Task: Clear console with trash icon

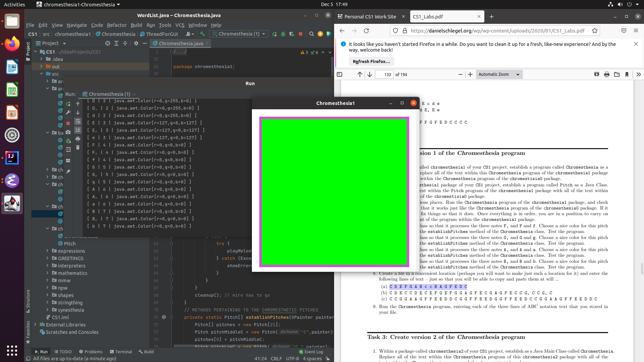Action: tap(78, 147)
